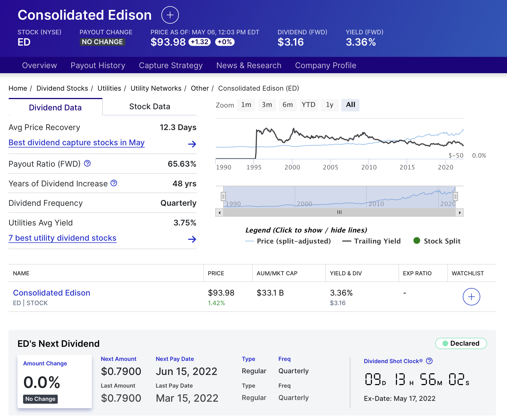
Task: Click NO CHANGE payout badge in header
Action: [x=103, y=42]
